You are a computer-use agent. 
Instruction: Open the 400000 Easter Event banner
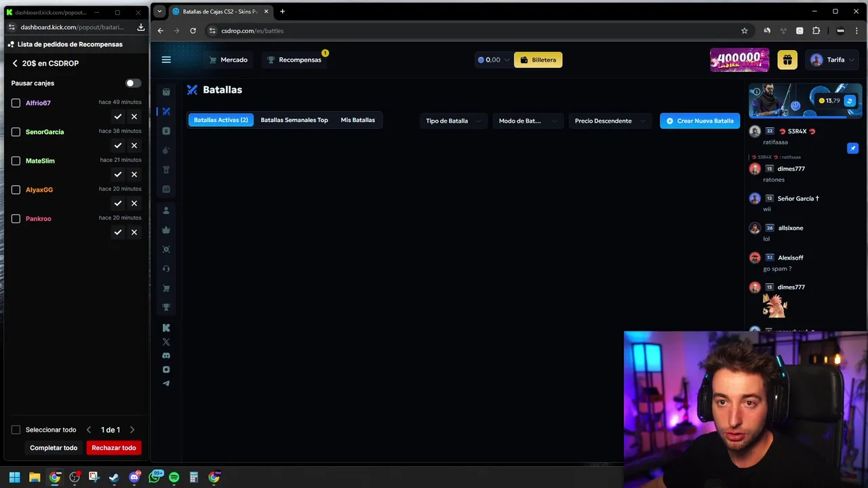pos(740,60)
